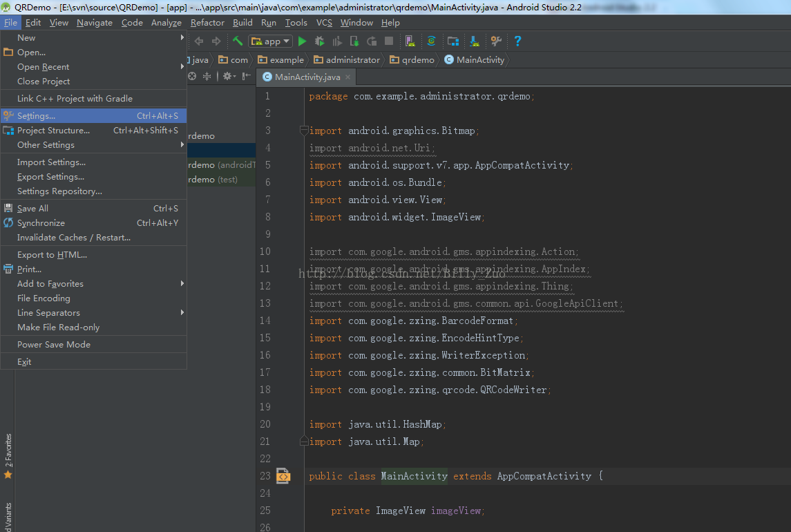Open the app run configuration dropdown

click(x=271, y=41)
